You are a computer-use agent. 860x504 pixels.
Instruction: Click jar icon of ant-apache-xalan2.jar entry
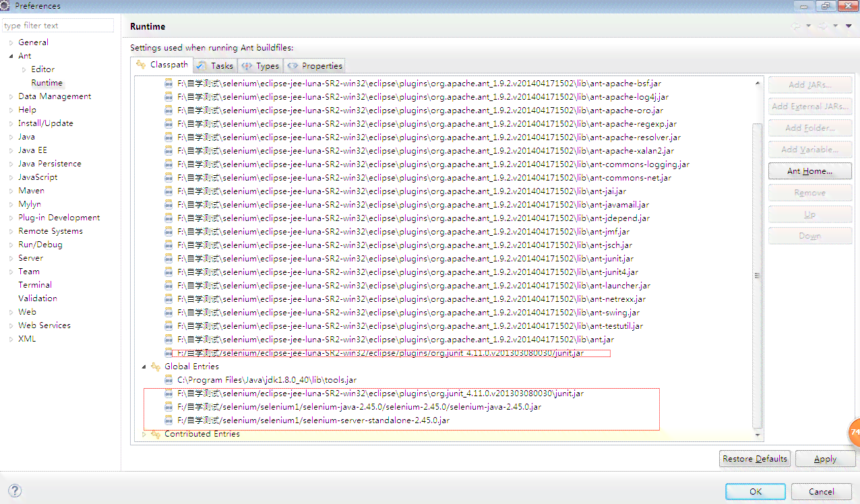point(168,151)
